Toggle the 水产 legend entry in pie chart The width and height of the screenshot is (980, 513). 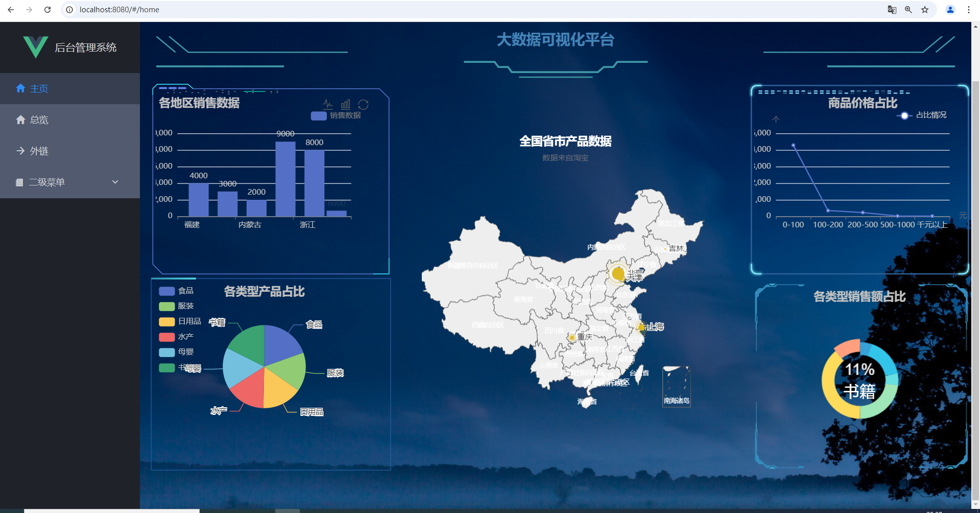point(176,337)
